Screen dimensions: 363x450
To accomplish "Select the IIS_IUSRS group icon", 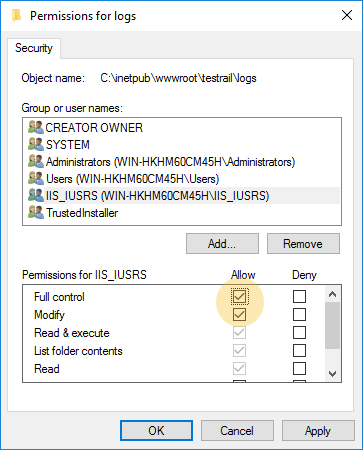I will [36, 196].
